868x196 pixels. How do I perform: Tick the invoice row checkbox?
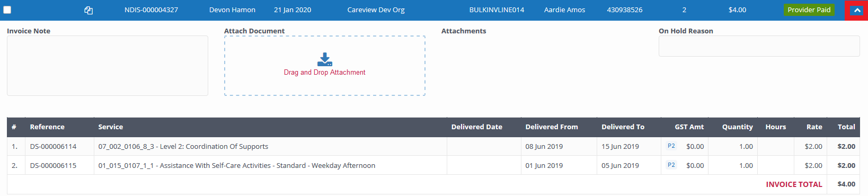[7, 10]
